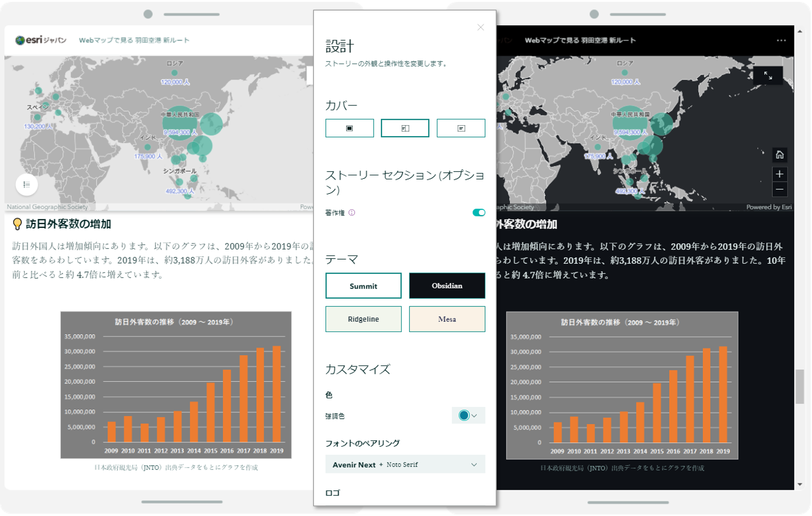Viewport: 812px width, 516px height.
Task: Click the esri ジャパン logo
Action: pos(40,40)
